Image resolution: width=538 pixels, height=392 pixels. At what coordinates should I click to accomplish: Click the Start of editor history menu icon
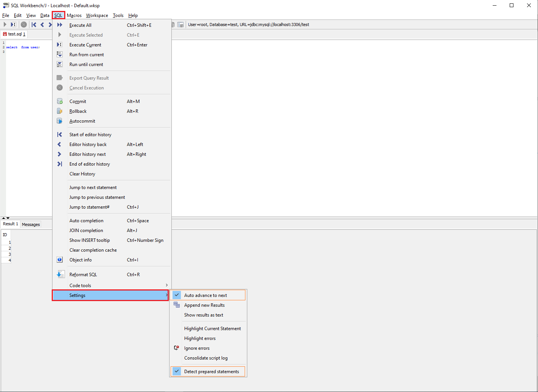pyautogui.click(x=60, y=134)
